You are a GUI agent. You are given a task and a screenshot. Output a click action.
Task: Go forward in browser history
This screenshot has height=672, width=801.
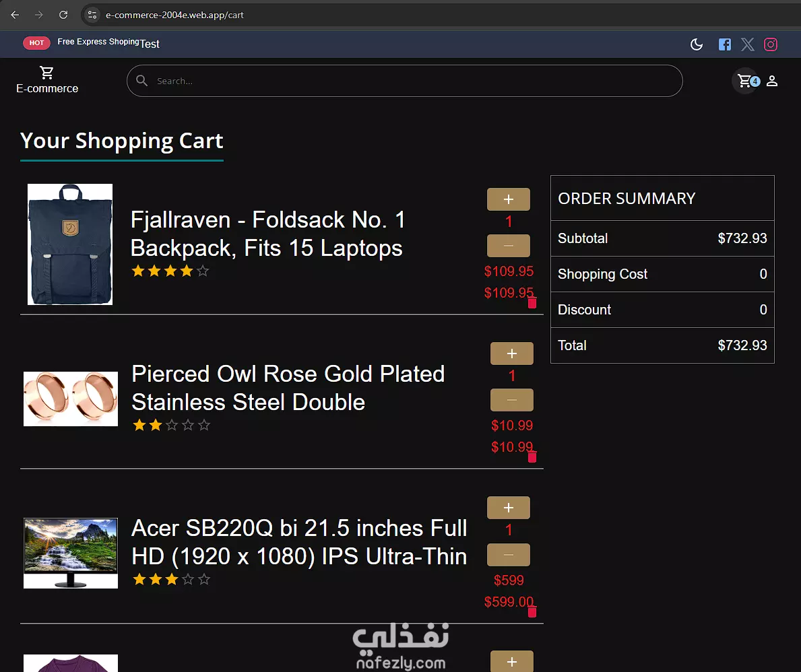point(39,15)
